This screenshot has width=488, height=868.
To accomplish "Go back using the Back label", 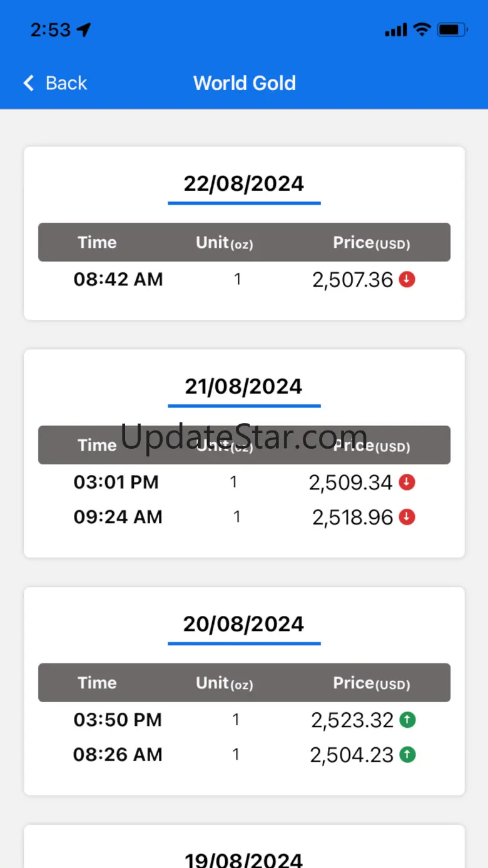I will [x=66, y=83].
